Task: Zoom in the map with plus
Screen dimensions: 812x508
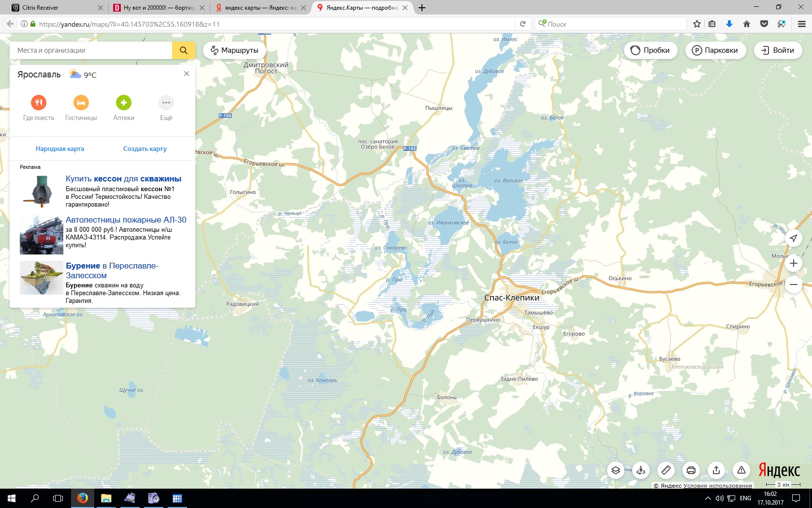Action: pyautogui.click(x=793, y=264)
